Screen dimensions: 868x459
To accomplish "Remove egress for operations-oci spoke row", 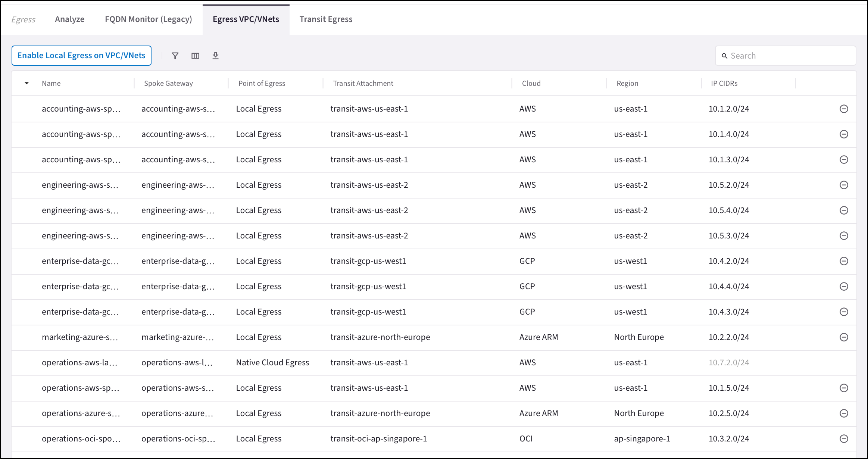I will pos(844,438).
